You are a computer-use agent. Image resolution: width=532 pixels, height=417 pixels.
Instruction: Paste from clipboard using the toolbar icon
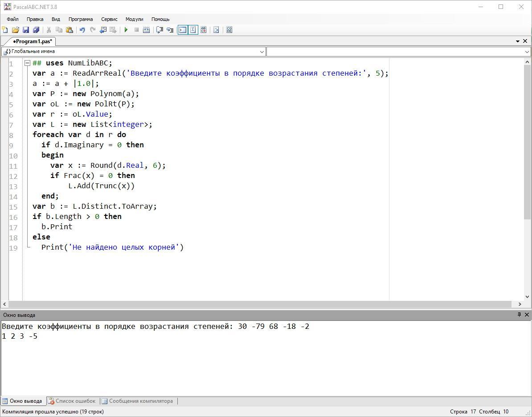point(69,30)
